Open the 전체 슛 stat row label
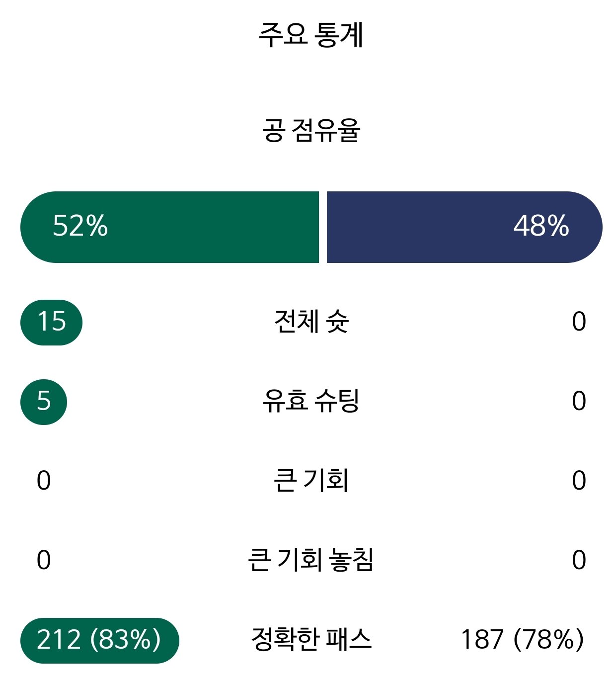Image resolution: width=616 pixels, height=683 pixels. 311,322
